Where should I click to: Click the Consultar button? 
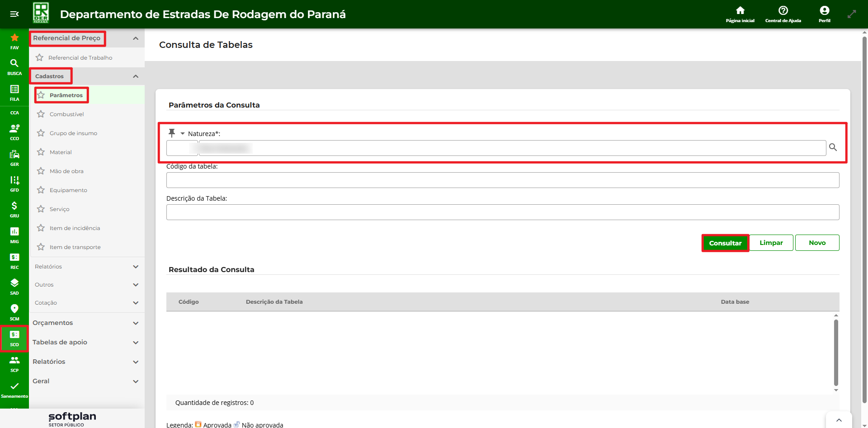(x=725, y=243)
